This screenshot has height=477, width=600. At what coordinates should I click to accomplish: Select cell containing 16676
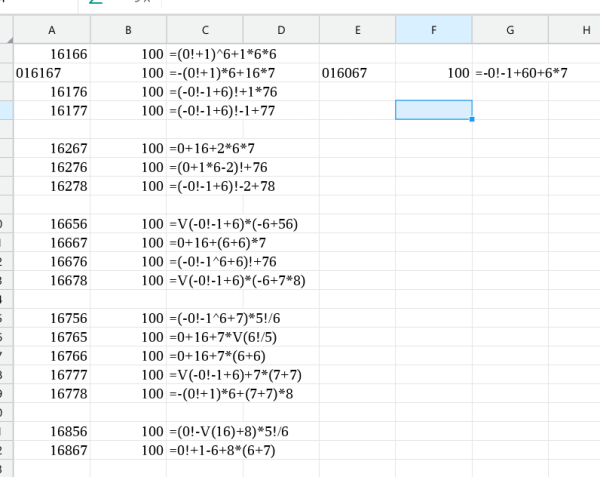pos(52,262)
